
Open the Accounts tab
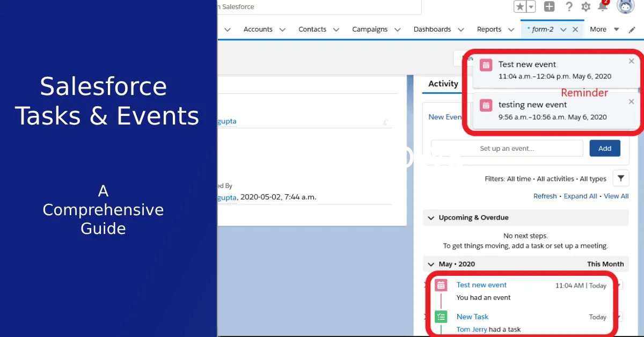(258, 30)
